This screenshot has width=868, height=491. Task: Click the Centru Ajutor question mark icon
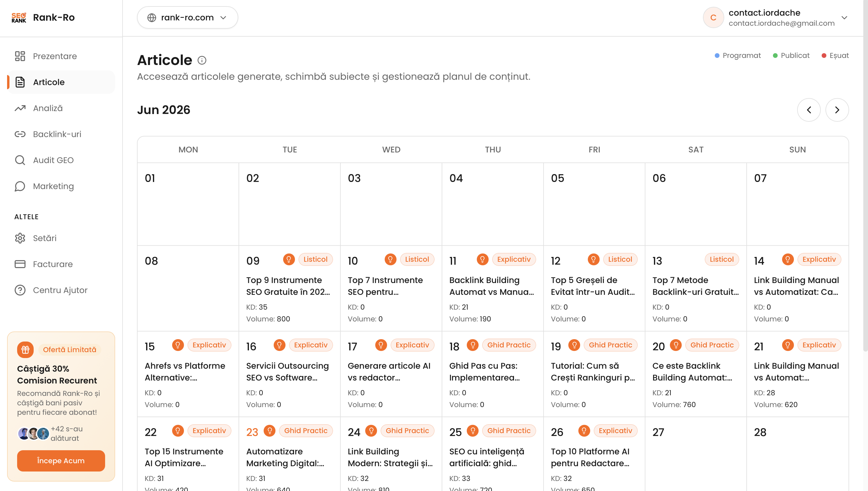pos(20,290)
